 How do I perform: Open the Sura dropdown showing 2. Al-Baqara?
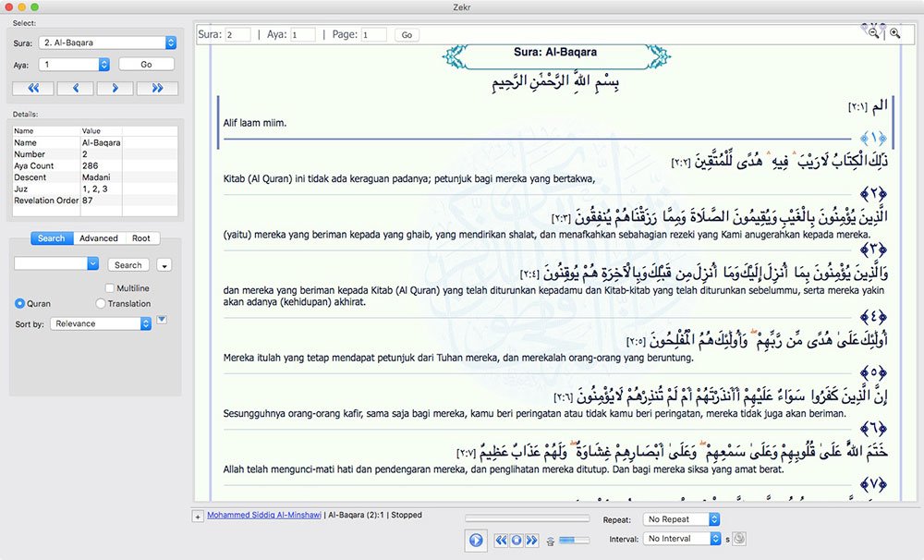[x=107, y=43]
